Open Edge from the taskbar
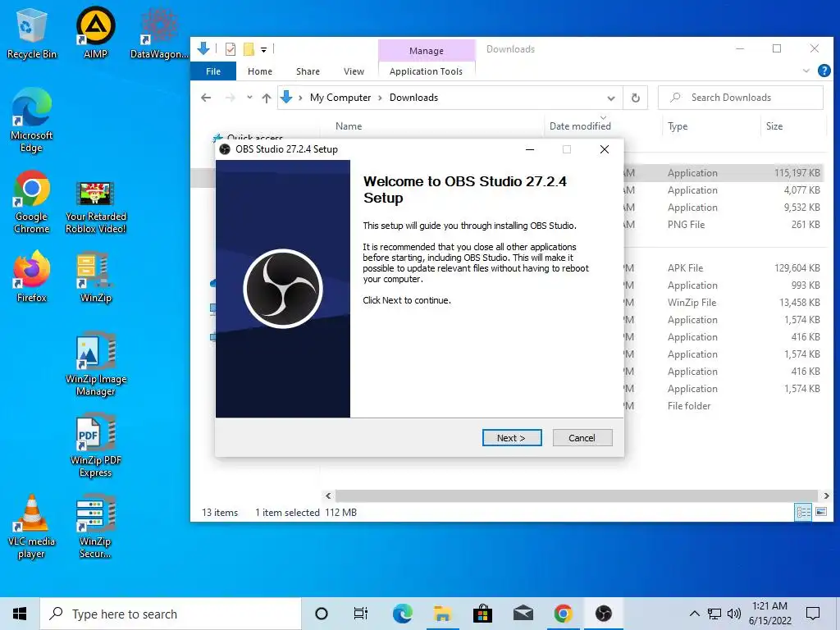The image size is (840, 630). [x=402, y=614]
